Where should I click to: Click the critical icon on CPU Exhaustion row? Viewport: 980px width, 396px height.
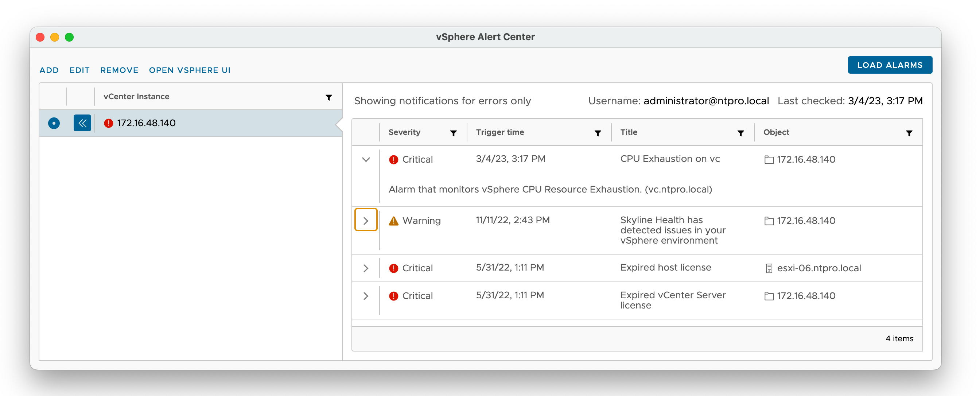pos(393,159)
